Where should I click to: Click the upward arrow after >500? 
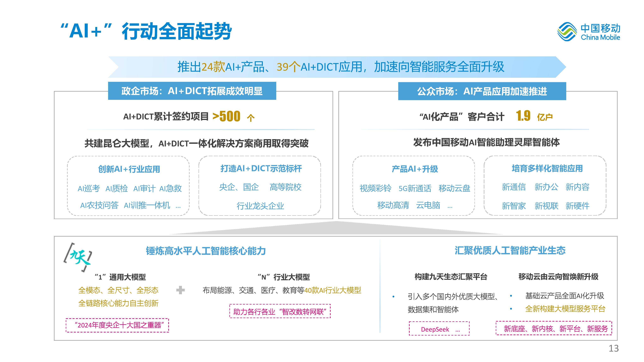click(250, 118)
